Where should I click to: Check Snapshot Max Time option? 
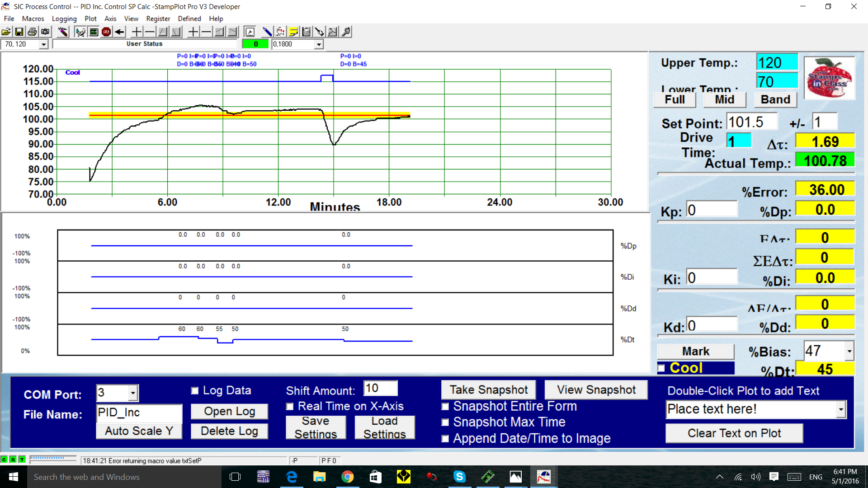tap(445, 422)
